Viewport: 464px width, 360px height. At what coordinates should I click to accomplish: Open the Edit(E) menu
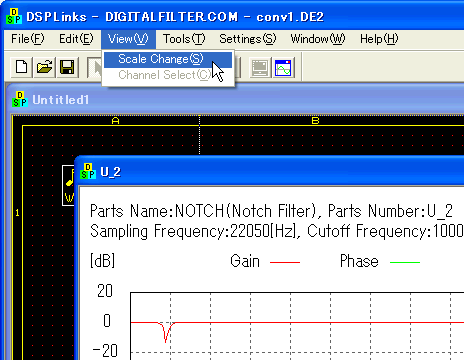pyautogui.click(x=76, y=39)
